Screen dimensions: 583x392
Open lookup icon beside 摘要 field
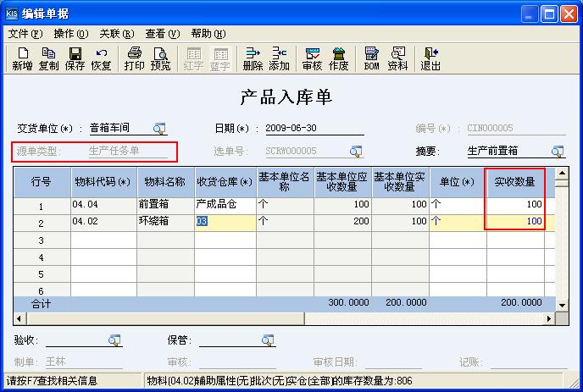click(558, 152)
